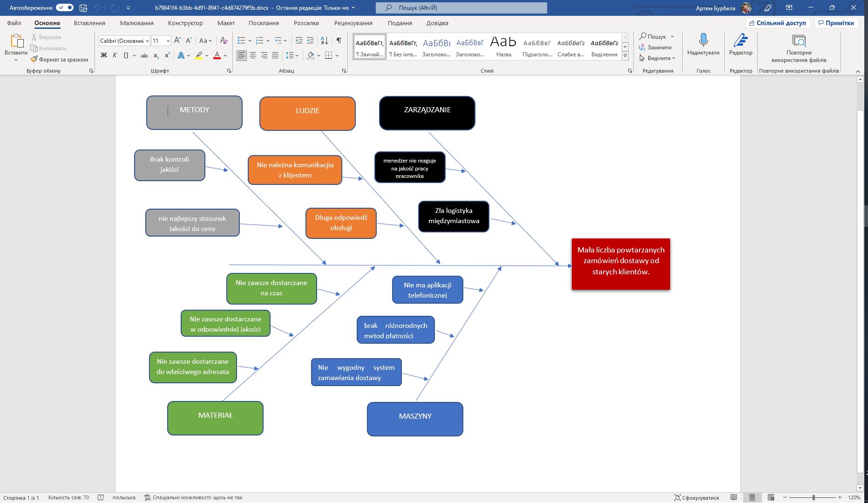Click the Спільний доступ button
The height and width of the screenshot is (503, 868).
pyautogui.click(x=777, y=23)
